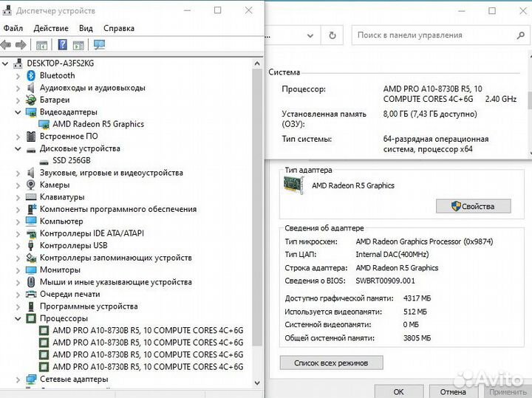This screenshot has height=398, width=532.
Task: Click the Список всех режимов button
Action: tap(331, 363)
